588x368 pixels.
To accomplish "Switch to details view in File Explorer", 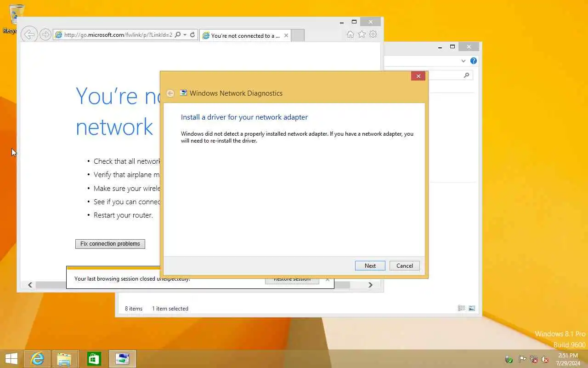I will (x=461, y=308).
